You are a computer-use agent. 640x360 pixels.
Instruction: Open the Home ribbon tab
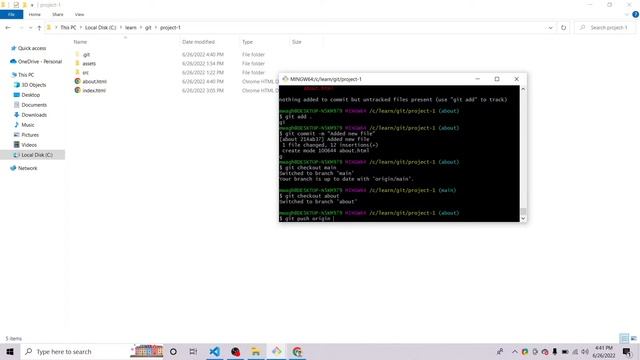pos(35,14)
